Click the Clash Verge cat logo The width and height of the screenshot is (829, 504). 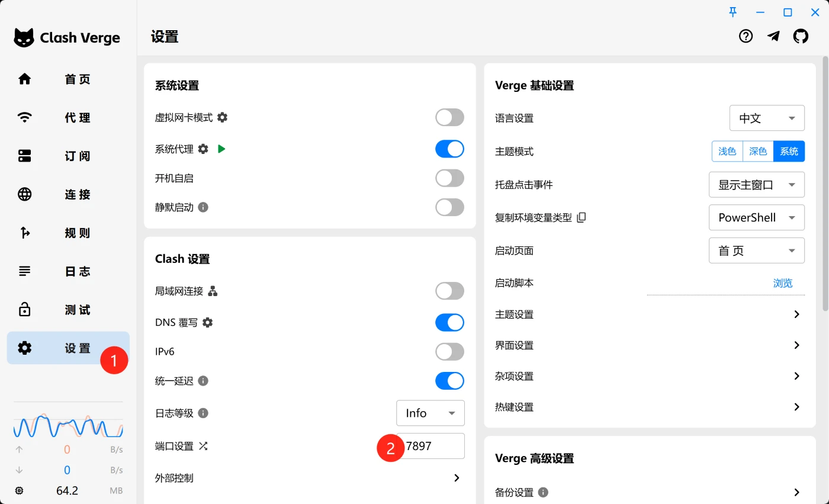click(24, 37)
